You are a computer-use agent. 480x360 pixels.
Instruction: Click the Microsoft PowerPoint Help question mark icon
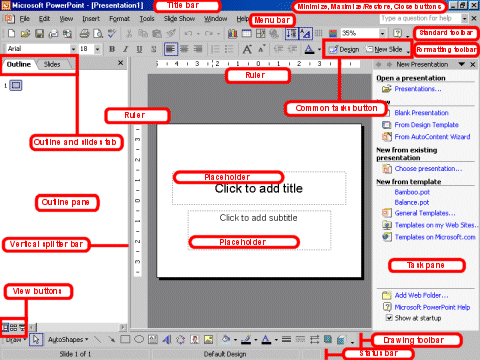pyautogui.click(x=397, y=33)
